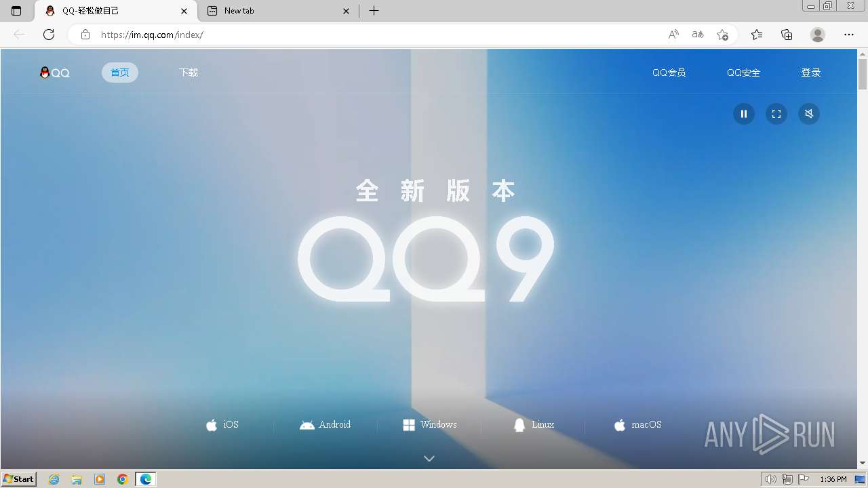Launch Internet Explorer from taskbar
Viewport: 868px width, 488px height.
pyautogui.click(x=54, y=479)
